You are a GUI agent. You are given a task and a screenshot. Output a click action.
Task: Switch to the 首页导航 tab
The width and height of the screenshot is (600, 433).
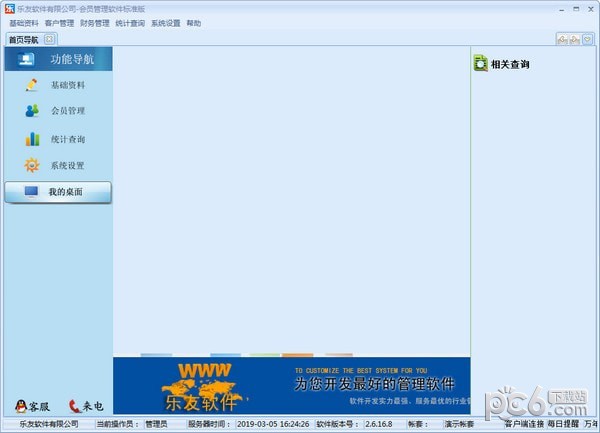tap(23, 40)
